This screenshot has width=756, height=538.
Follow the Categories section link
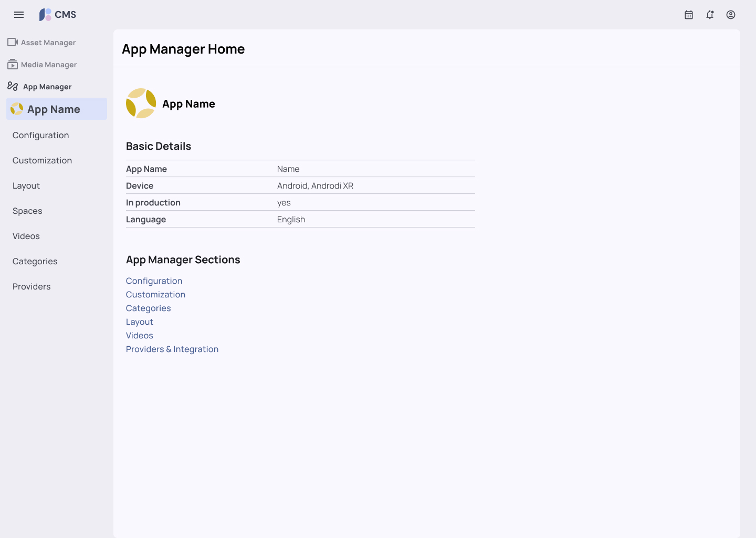(x=149, y=308)
